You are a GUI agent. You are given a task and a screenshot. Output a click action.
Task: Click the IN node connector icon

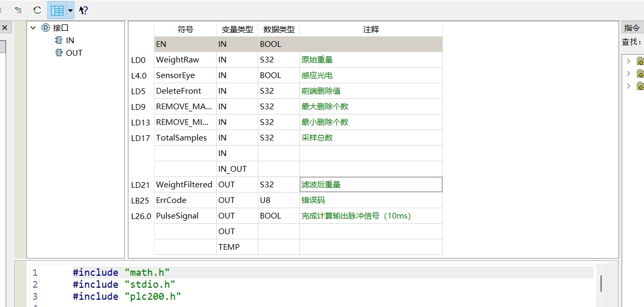pyautogui.click(x=59, y=41)
